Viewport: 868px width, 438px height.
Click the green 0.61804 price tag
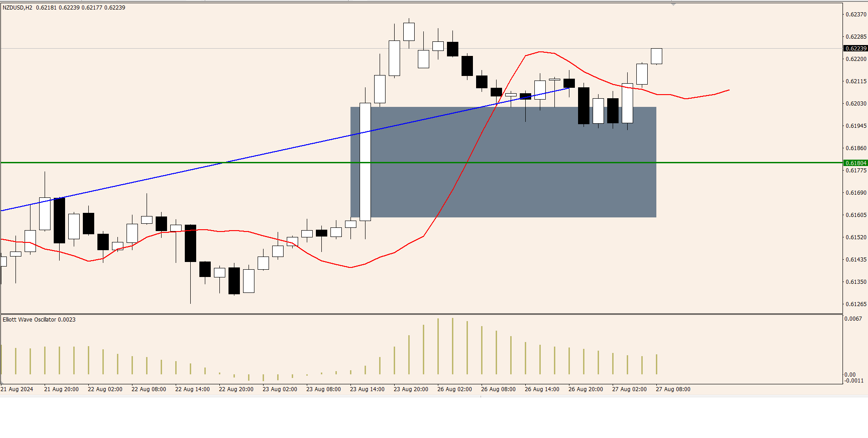[x=856, y=163]
